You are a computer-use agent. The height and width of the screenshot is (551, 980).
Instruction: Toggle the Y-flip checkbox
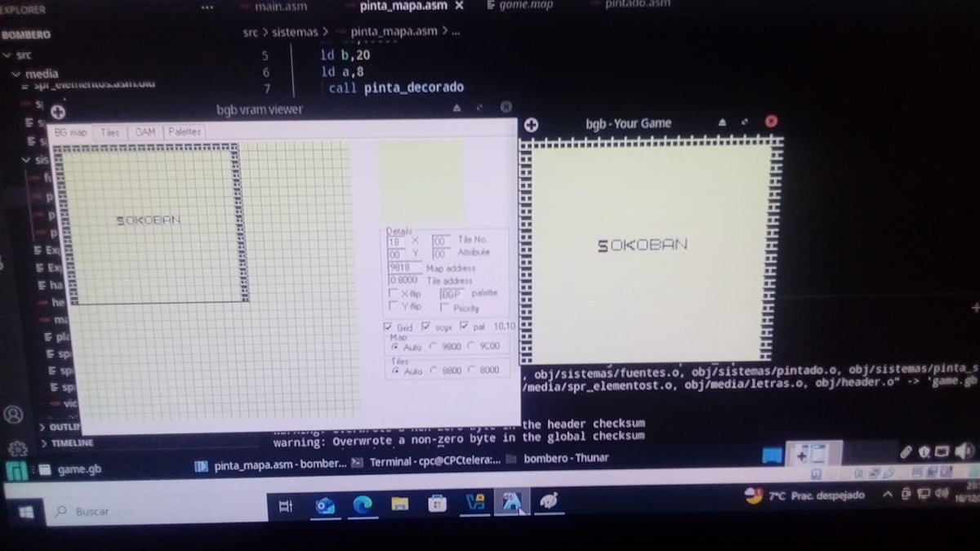click(394, 307)
